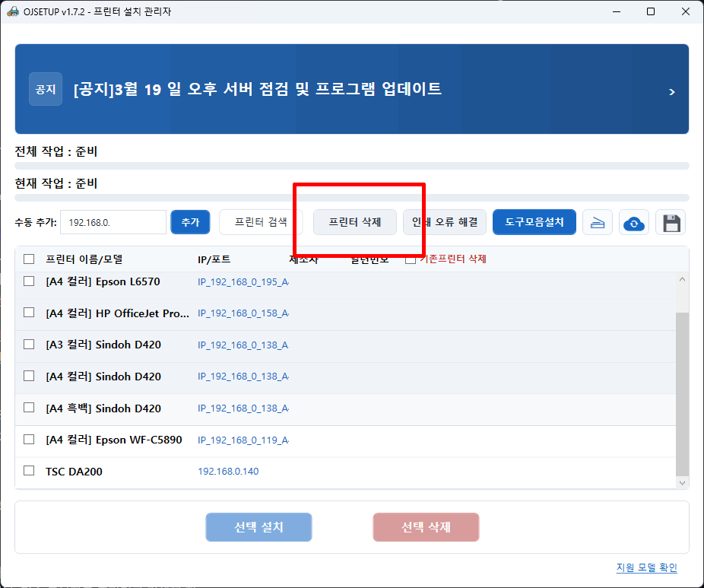
Task: Click the 프린터 검색 button
Action: [x=261, y=222]
